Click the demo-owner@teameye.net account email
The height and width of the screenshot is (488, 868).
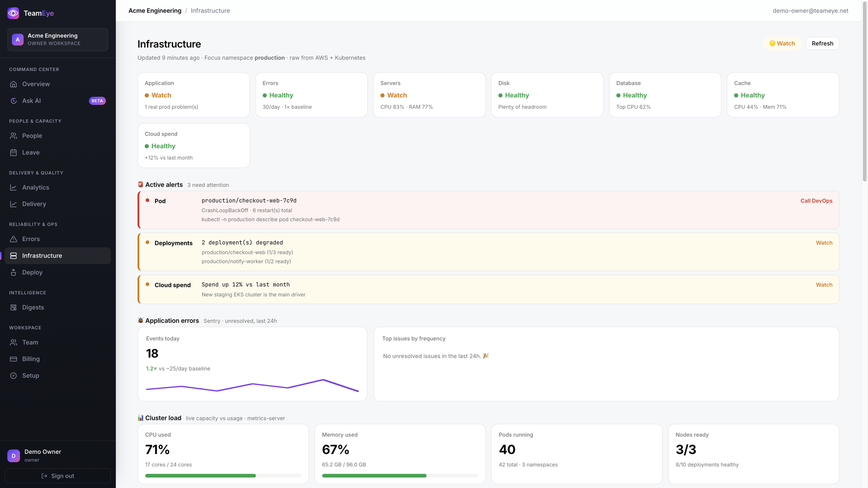[x=810, y=10]
